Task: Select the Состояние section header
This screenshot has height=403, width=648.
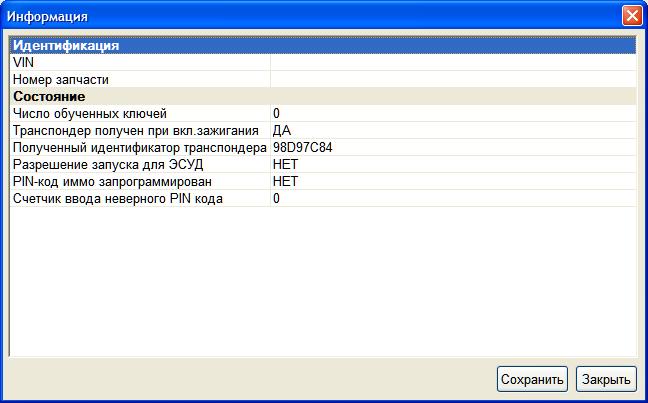Action: (x=323, y=96)
